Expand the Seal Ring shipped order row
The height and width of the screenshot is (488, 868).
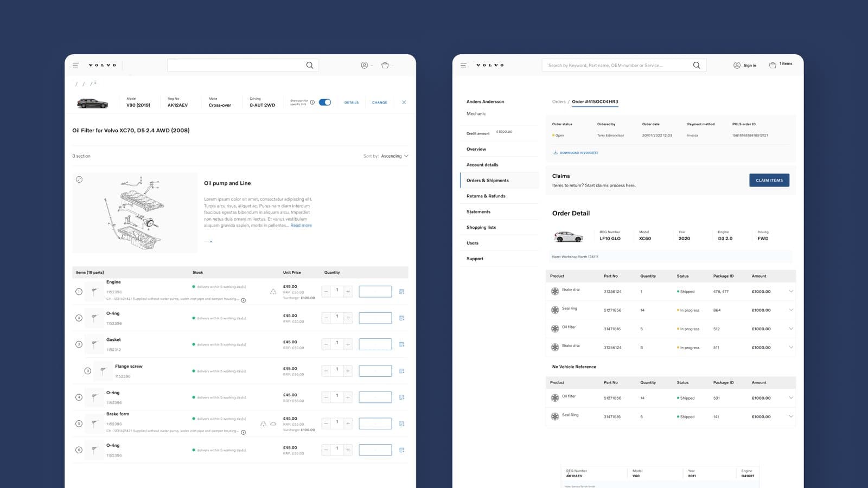coord(791,417)
